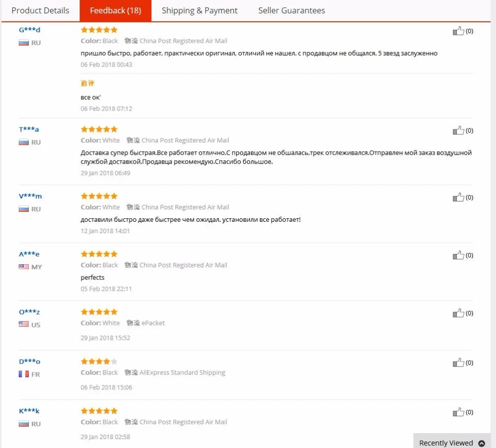Viewport: 496px width, 448px height.
Task: Give thumbs-up to A***e's review
Action: click(458, 255)
